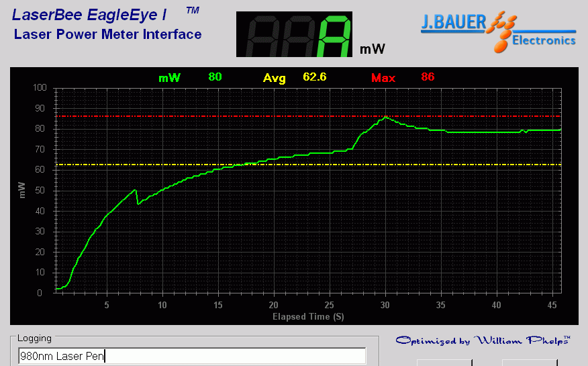Click the Laser Power Meter Interface subtitle
This screenshot has width=588, height=366.
pyautogui.click(x=107, y=34)
